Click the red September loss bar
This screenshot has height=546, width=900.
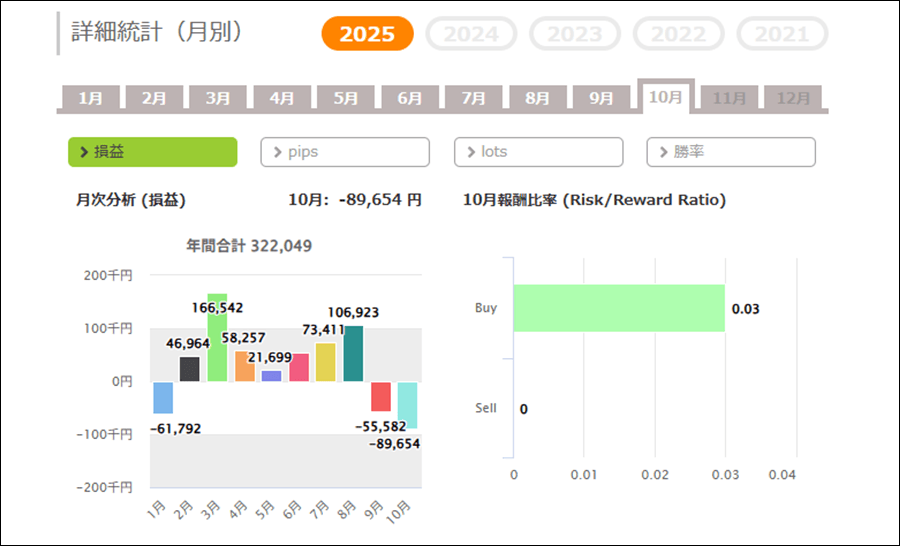tap(380, 396)
